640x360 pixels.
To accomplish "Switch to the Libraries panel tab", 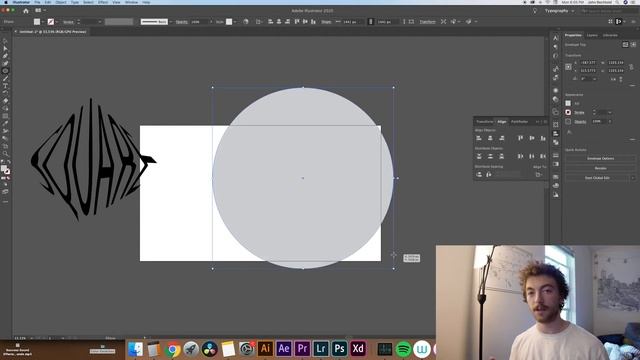I will coord(610,36).
